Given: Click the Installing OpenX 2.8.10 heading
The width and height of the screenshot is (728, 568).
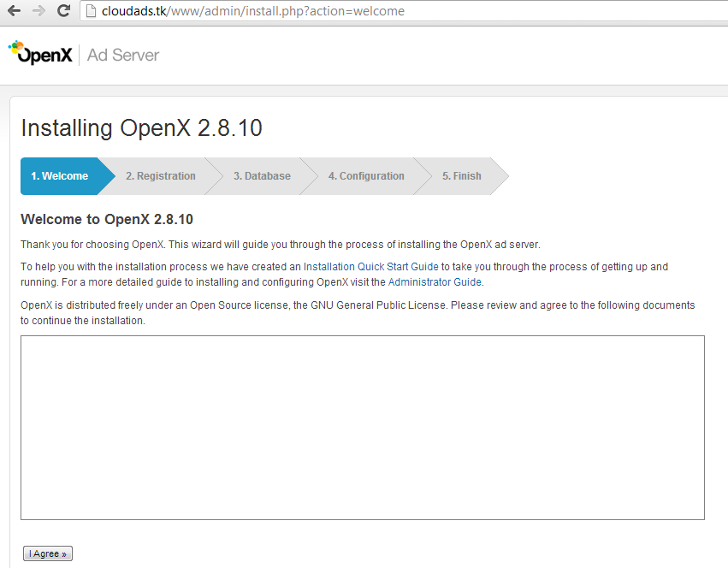Looking at the screenshot, I should point(142,127).
